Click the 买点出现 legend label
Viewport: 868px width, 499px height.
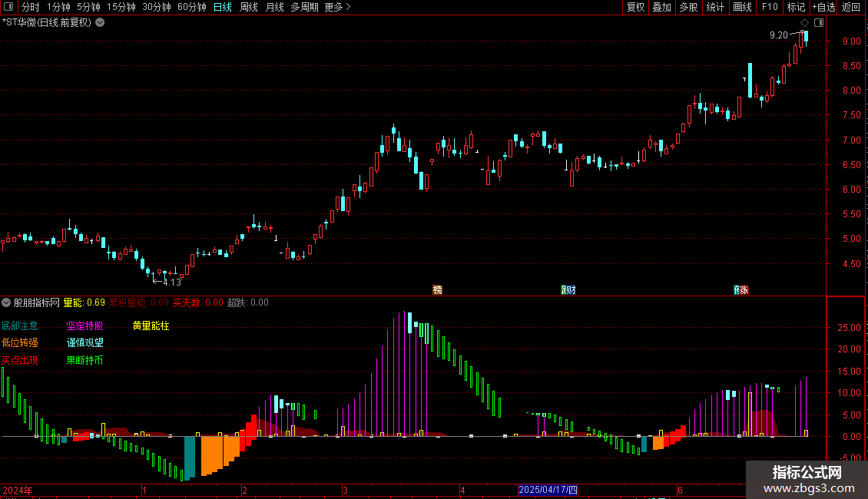(20, 360)
